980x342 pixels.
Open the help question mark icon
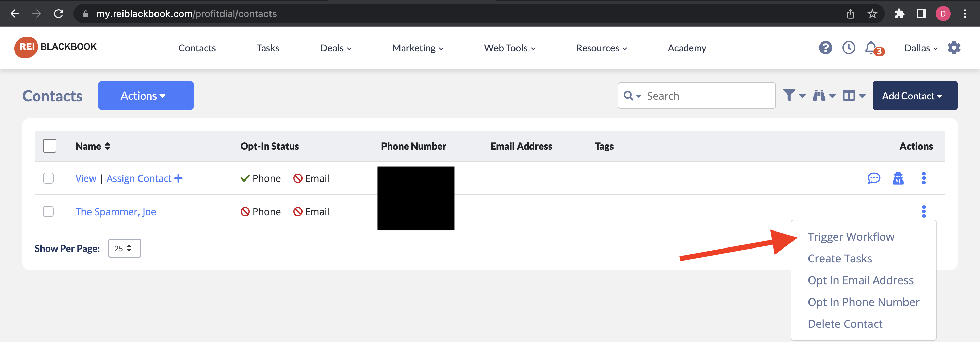tap(825, 48)
